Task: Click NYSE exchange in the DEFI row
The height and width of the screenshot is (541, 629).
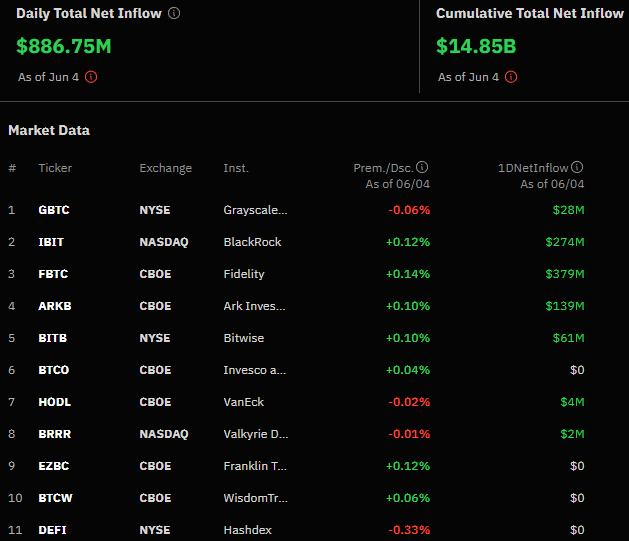Action: [x=155, y=530]
